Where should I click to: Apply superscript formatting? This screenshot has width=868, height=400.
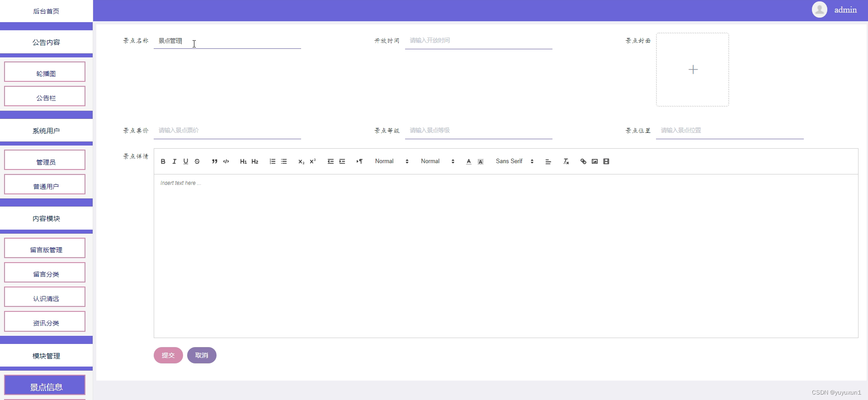(x=313, y=161)
